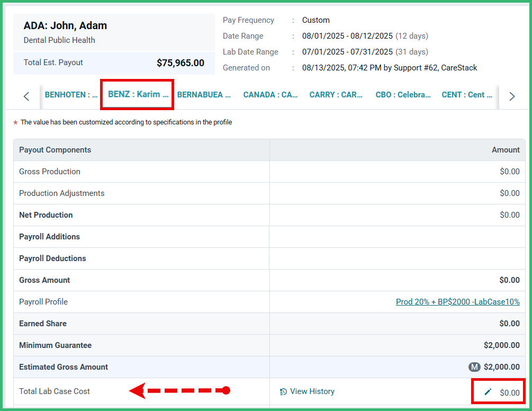
Task: Click the pencil edit icon for Total Lab Case Cost
Action: pos(488,392)
